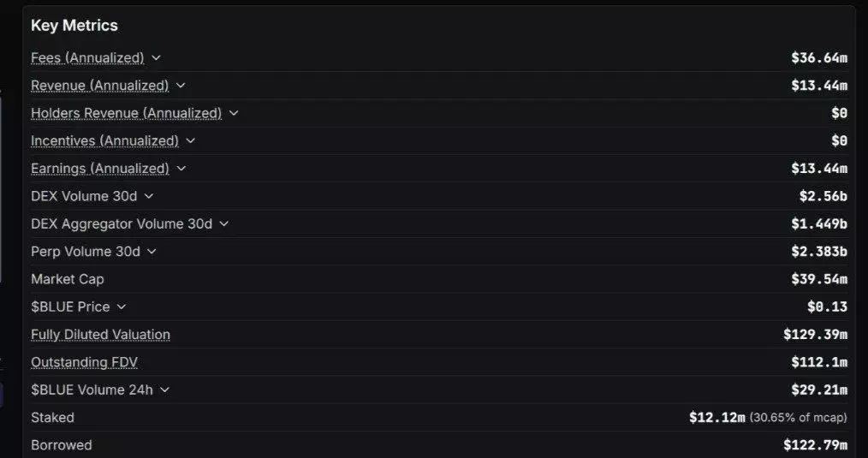Expand the Fees (Annualized) chevron
This screenshot has height=458, width=868.
click(x=156, y=58)
